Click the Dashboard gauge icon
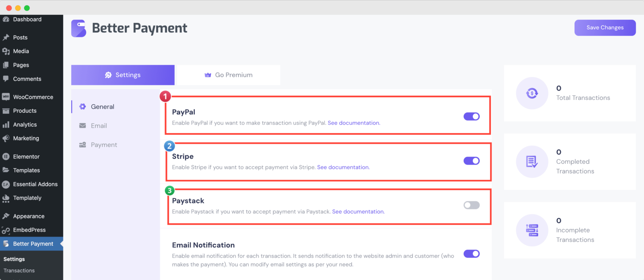Viewport: 644px width, 280px height. click(6, 19)
